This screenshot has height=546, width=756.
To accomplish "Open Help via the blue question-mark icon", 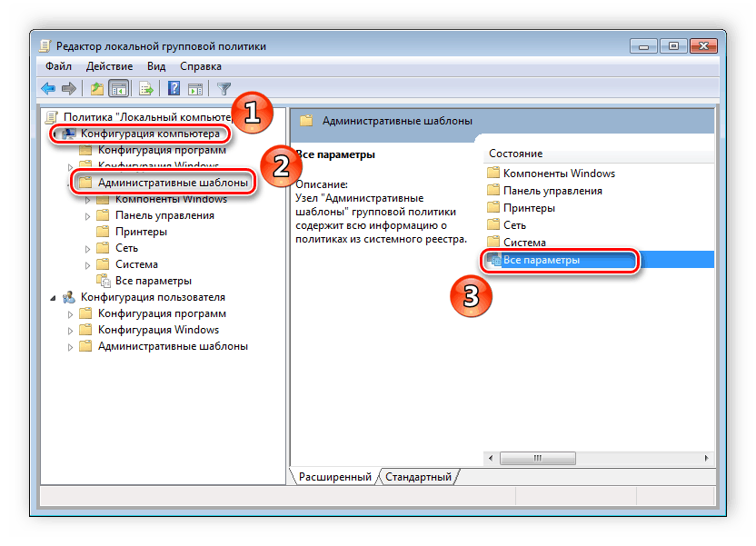I will pos(173,88).
